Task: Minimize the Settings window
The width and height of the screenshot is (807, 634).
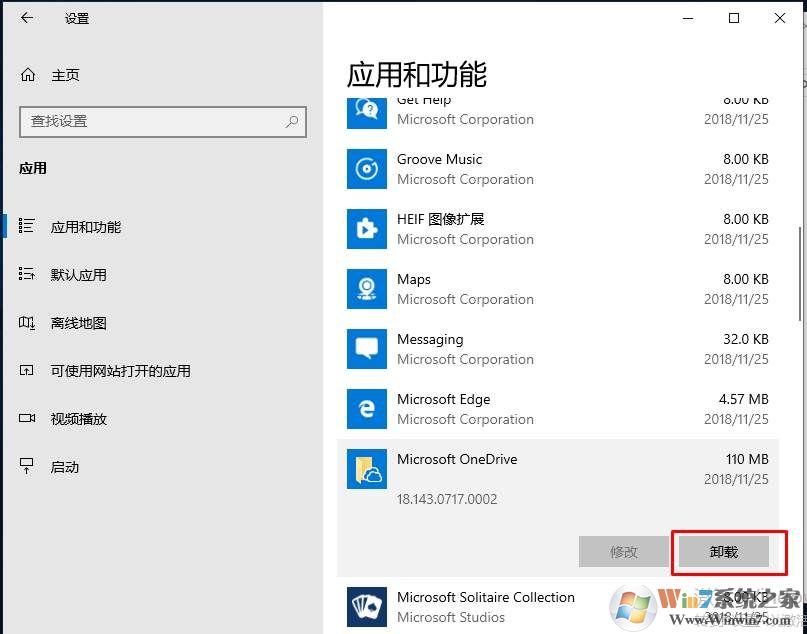Action: coord(688,19)
